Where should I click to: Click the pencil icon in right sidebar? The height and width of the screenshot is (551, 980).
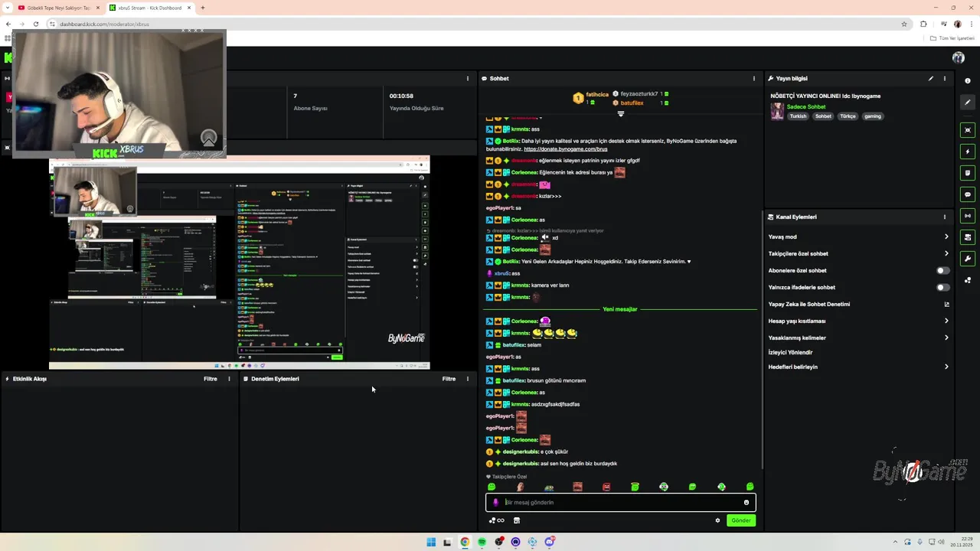(968, 102)
